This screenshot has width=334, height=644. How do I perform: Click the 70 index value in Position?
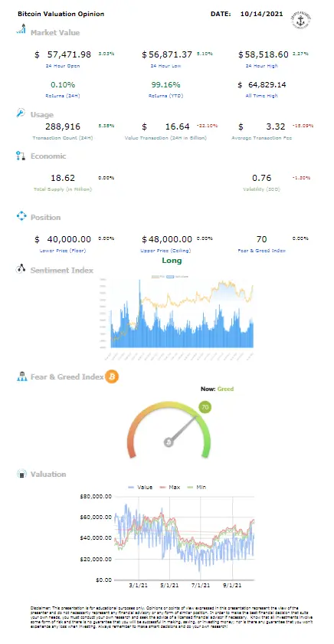point(262,239)
